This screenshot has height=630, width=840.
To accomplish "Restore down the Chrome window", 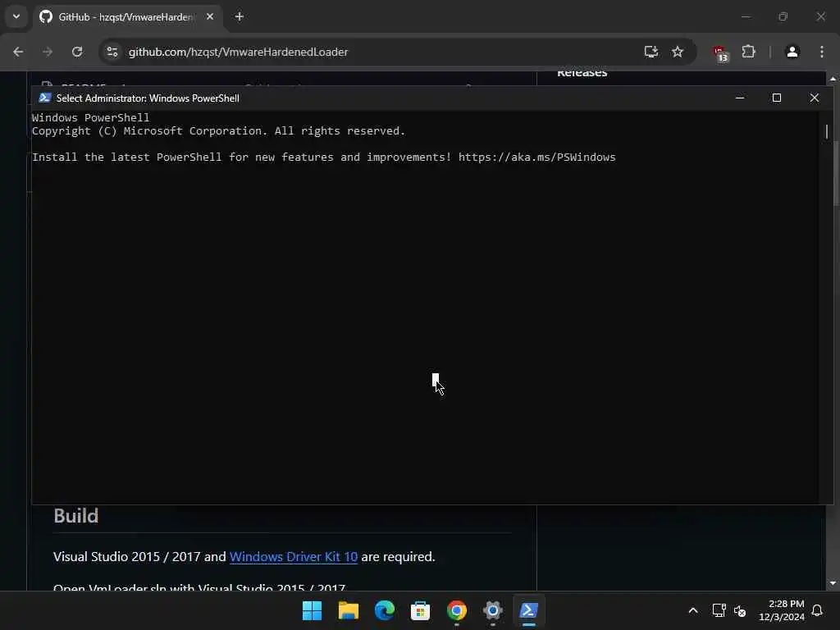I will (x=783, y=16).
